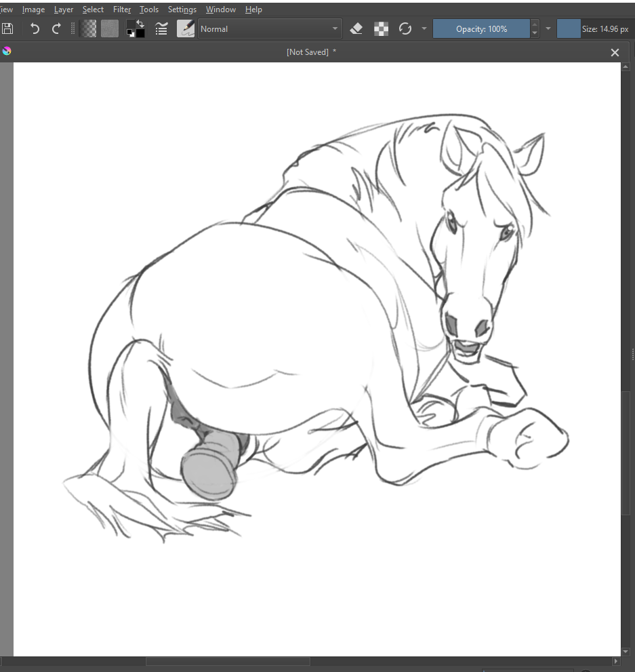635x672 pixels.
Task: Toggle eraser mode on
Action: tap(356, 28)
